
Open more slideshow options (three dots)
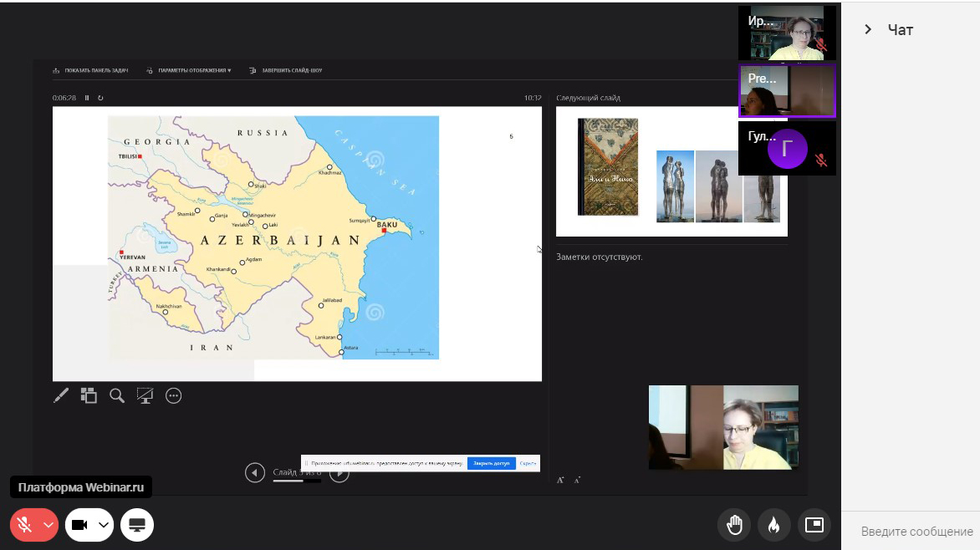pos(174,396)
